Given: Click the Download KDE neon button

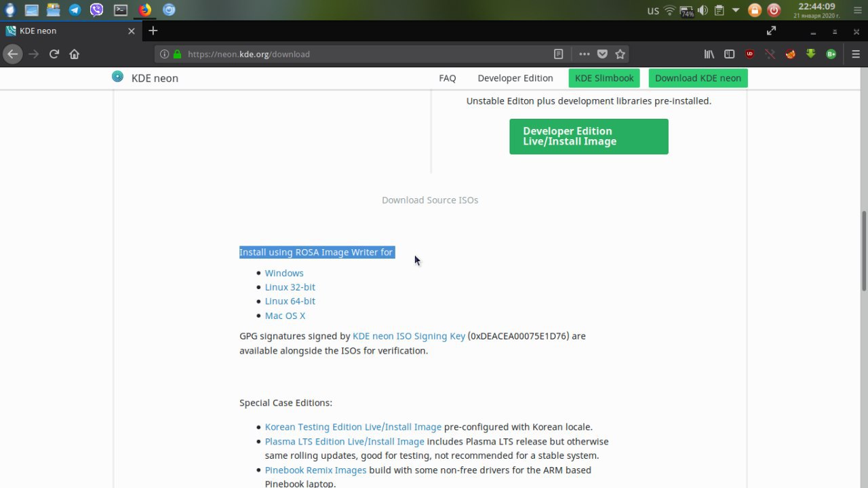Looking at the screenshot, I should (x=698, y=78).
